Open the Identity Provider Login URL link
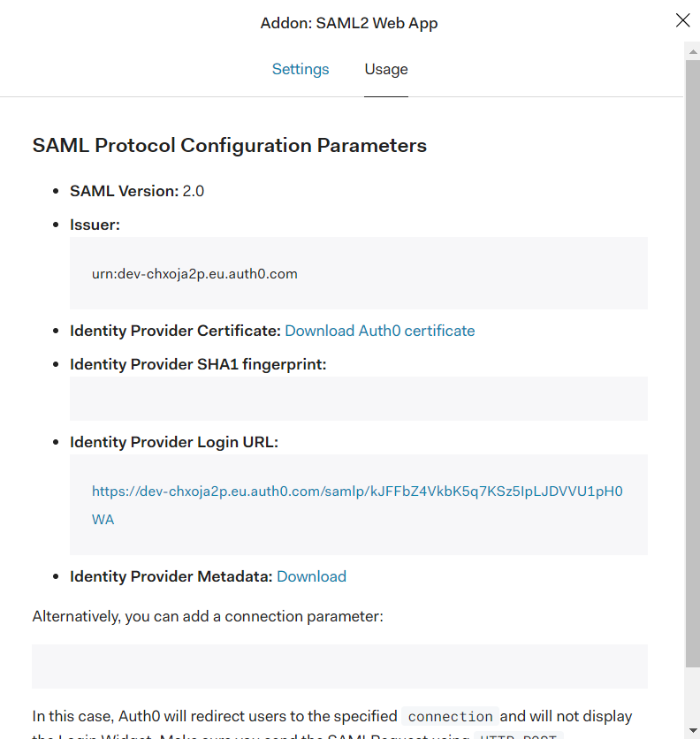This screenshot has width=700, height=739. pos(357,506)
